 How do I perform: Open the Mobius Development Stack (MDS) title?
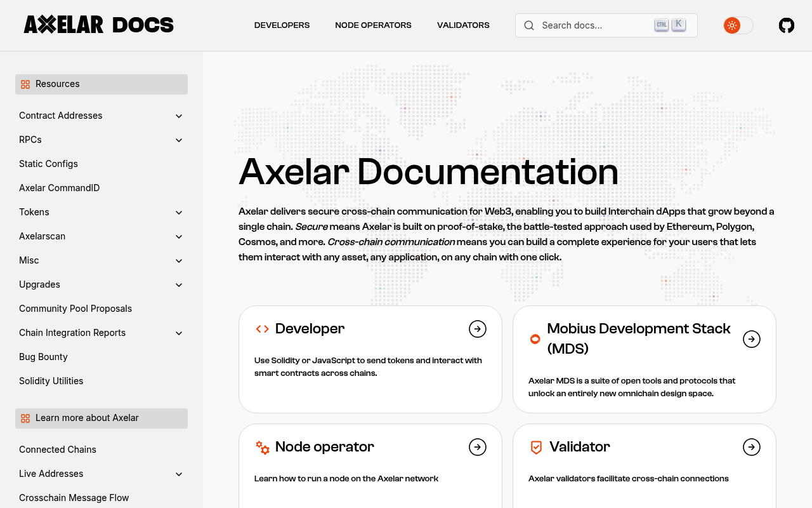639,338
